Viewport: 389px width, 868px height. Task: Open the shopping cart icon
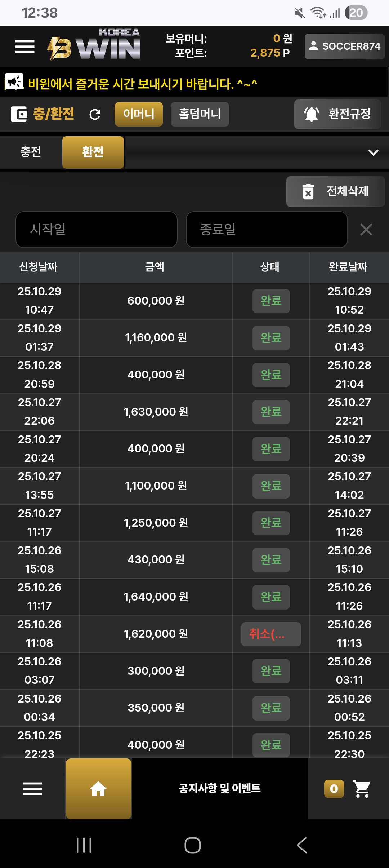pos(362,789)
